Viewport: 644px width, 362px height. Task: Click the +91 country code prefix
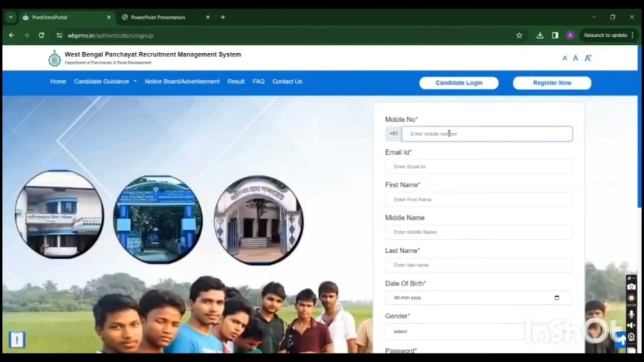click(393, 134)
